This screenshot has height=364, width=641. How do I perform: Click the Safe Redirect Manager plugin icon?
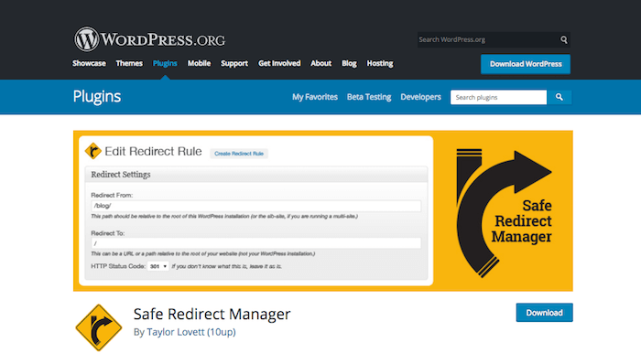click(x=99, y=327)
